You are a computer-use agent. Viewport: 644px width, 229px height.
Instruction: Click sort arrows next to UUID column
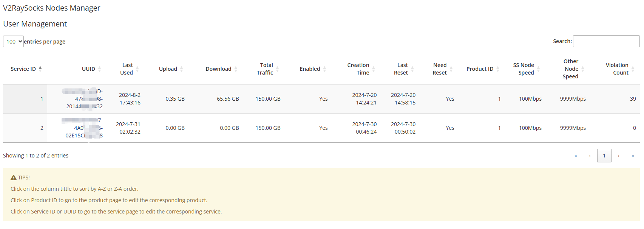(99, 69)
